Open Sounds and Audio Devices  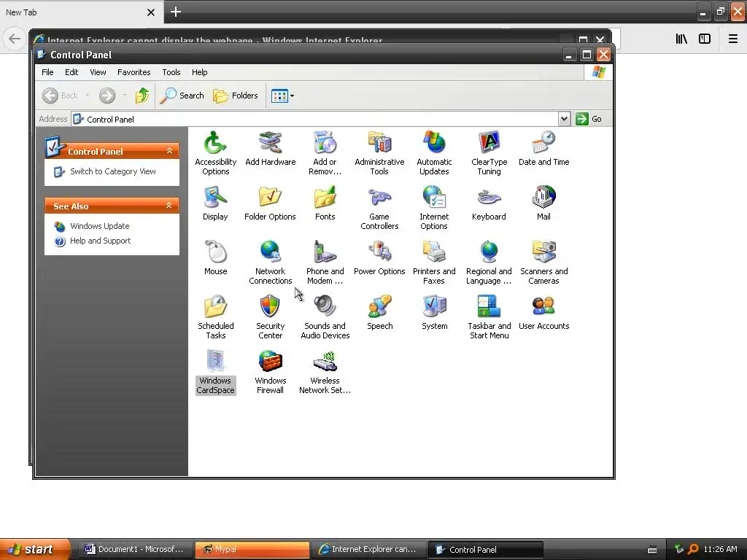[x=325, y=318]
